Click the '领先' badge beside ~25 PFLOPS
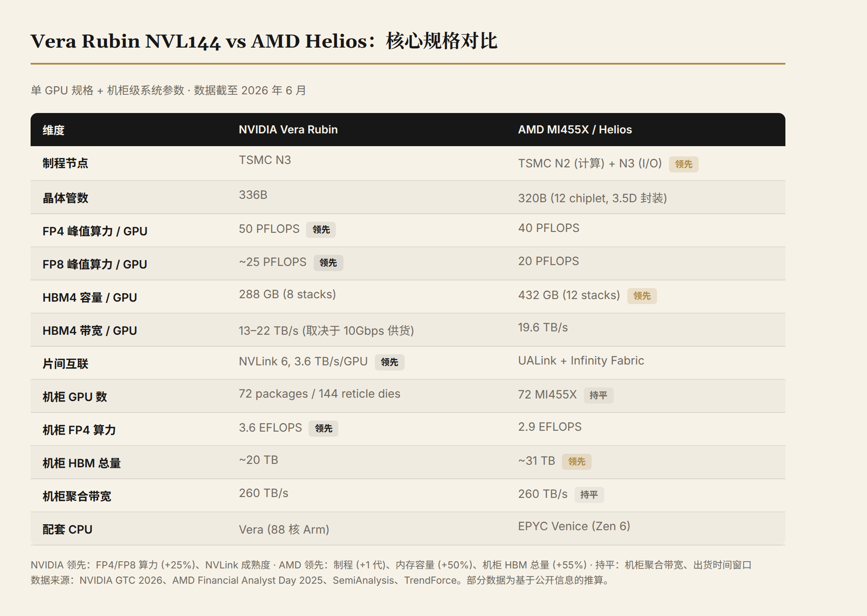This screenshot has height=616, width=867. point(328,263)
